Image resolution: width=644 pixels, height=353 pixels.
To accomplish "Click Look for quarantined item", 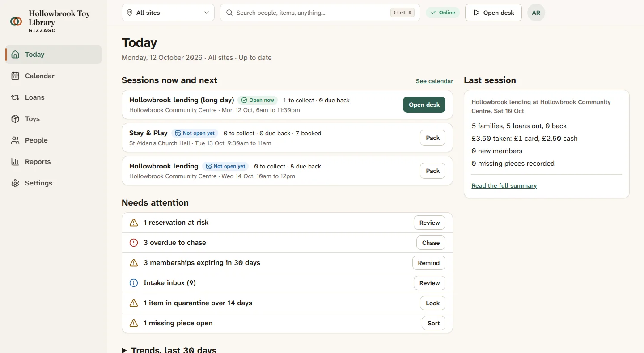I will 432,303.
